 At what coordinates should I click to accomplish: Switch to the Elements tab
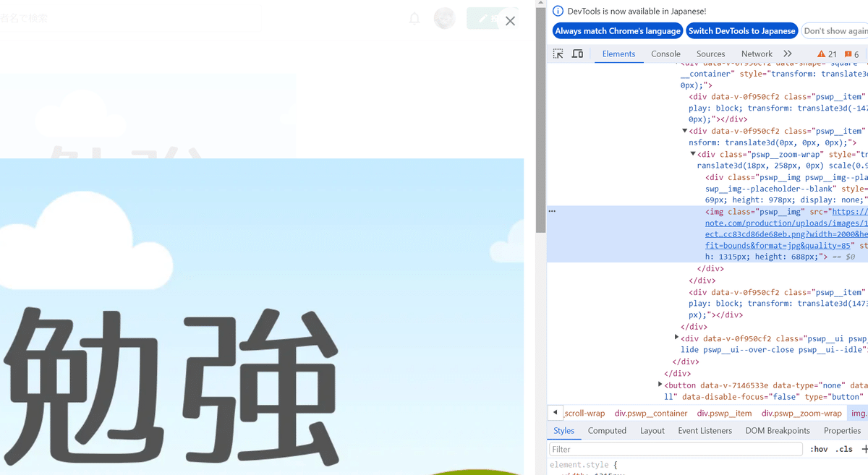click(x=618, y=54)
